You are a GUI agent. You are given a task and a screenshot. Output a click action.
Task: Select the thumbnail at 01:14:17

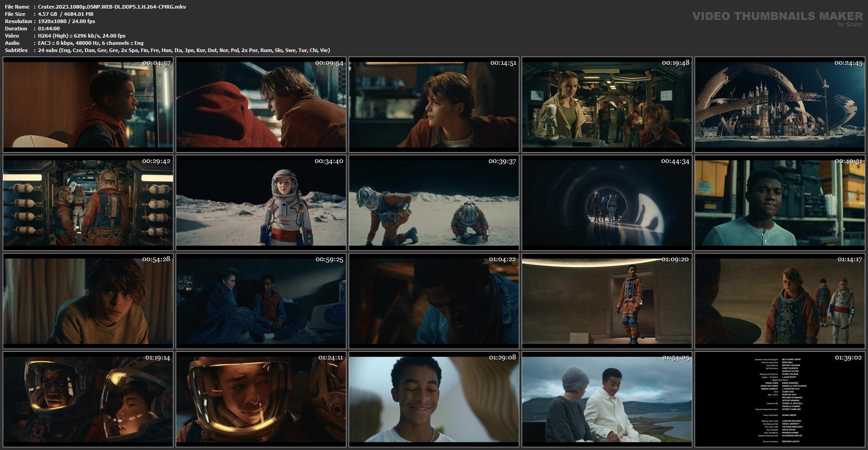[x=780, y=301]
